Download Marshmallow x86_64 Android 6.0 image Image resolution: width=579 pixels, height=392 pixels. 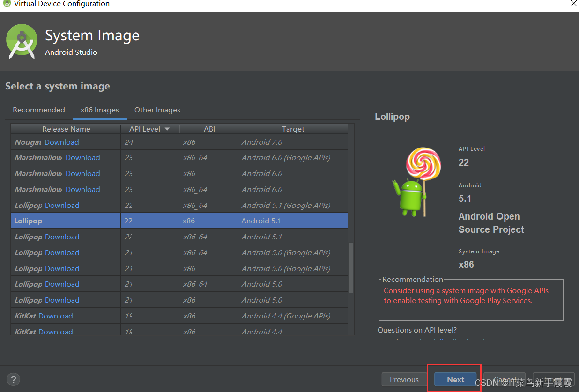(82, 189)
